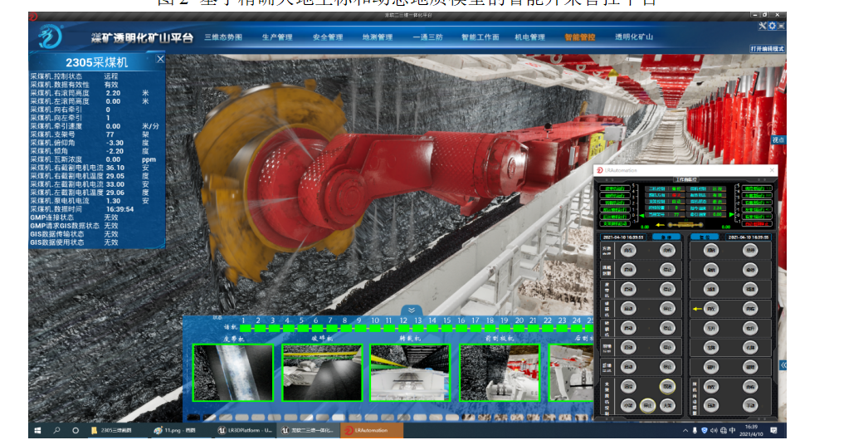Click the settings gear icon in top right
This screenshot has height=440, width=868.
coord(772,26)
